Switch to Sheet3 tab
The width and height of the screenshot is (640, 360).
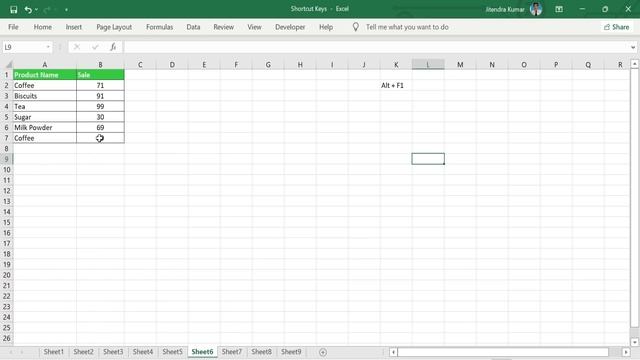pyautogui.click(x=113, y=351)
